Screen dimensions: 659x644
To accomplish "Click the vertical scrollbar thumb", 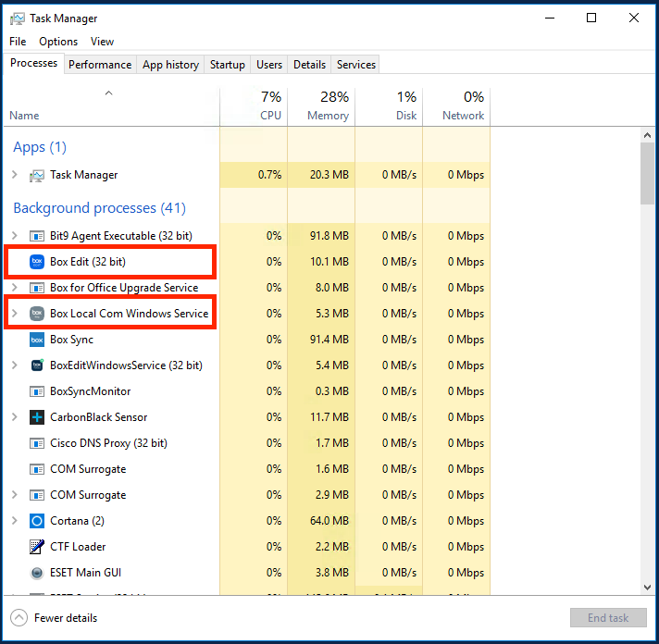I will (647, 174).
